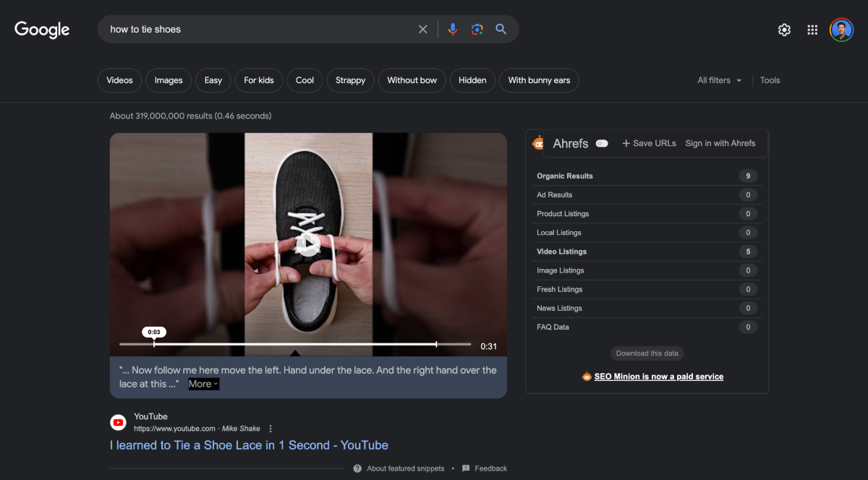The image size is (868, 480).
Task: Click the Ahrefs robot mascot icon
Action: 537,143
